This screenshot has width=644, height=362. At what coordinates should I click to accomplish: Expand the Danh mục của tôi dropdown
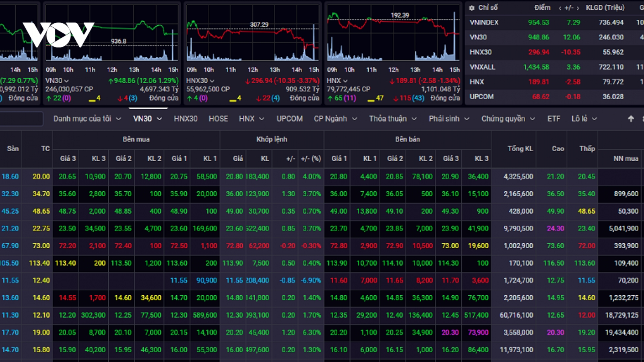point(119,119)
